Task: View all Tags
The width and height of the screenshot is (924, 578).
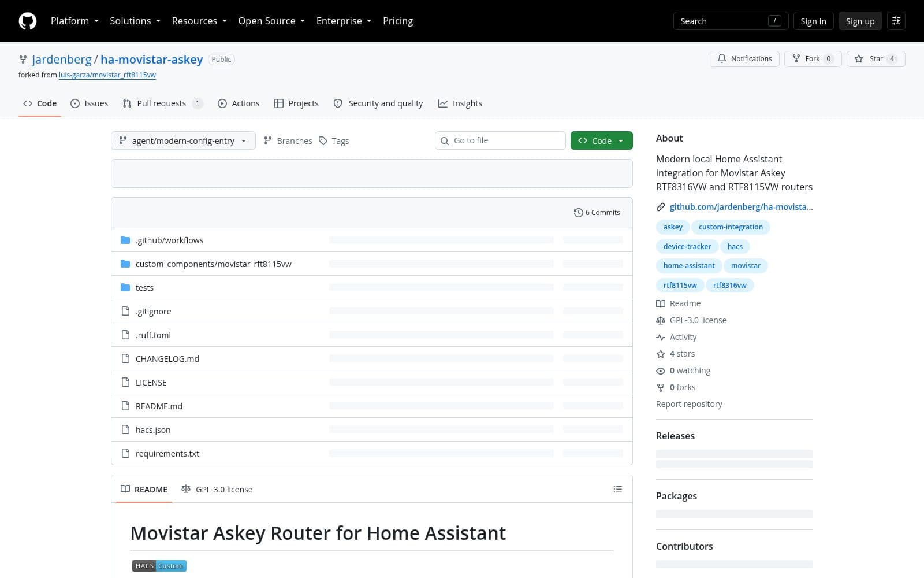Action: [x=334, y=141]
